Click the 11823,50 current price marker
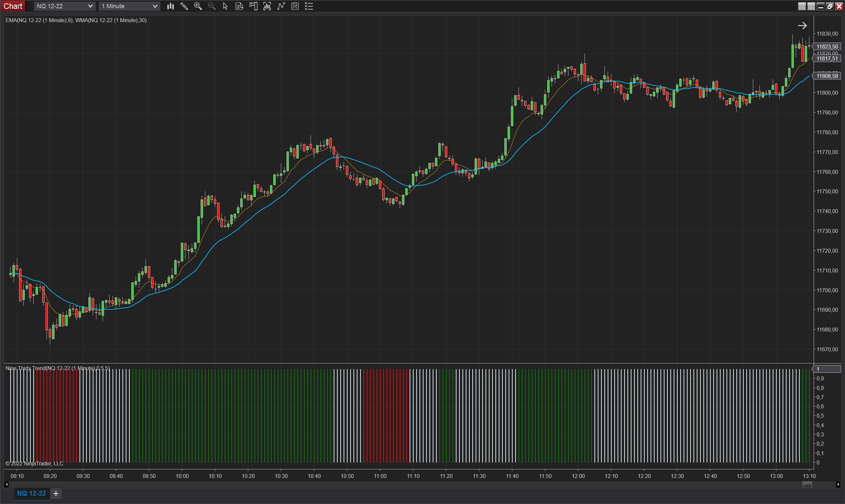Image resolution: width=845 pixels, height=504 pixels. (x=827, y=47)
